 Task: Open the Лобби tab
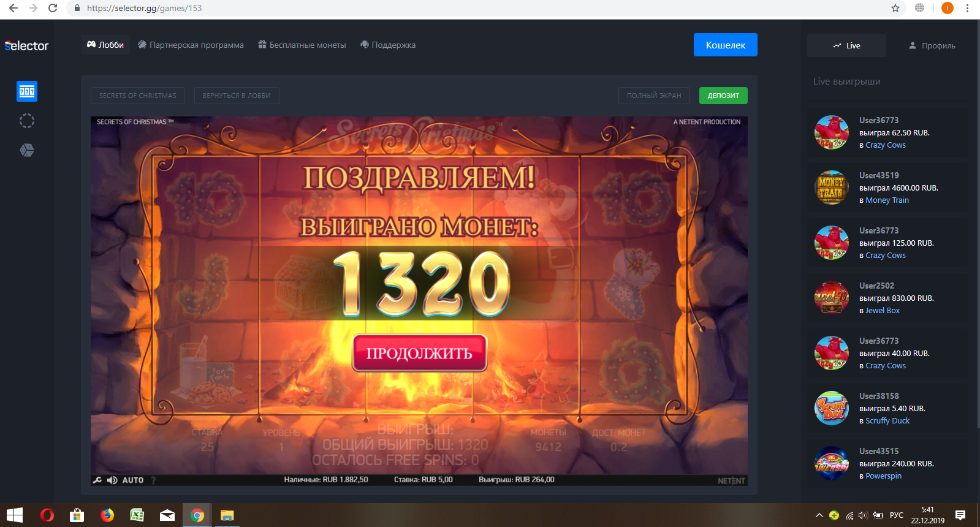click(105, 45)
